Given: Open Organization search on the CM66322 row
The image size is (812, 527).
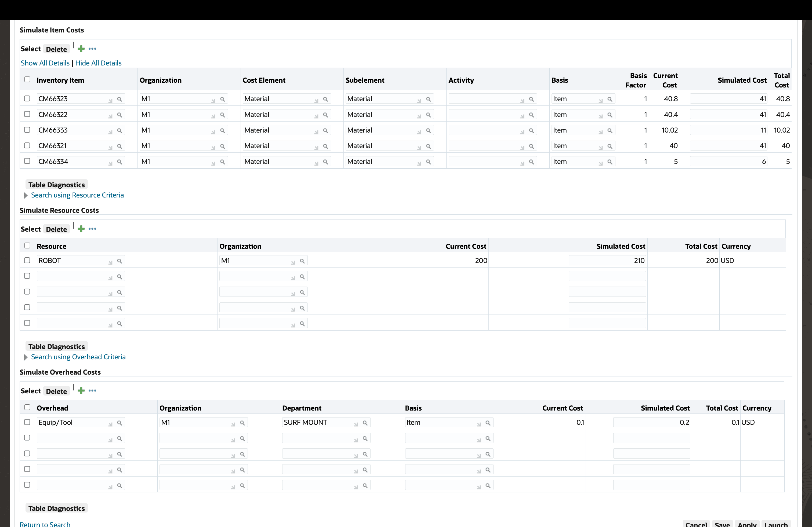Looking at the screenshot, I should 223,115.
